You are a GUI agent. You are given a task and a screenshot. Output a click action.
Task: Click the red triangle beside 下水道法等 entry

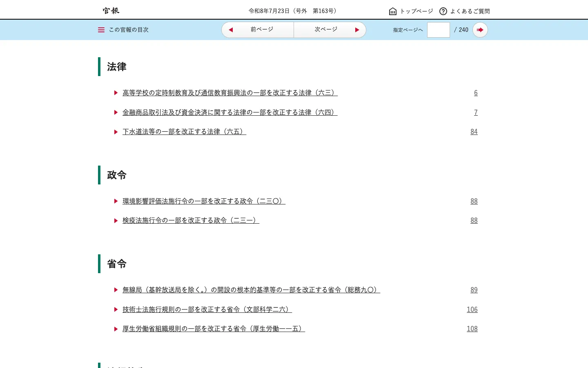click(x=116, y=132)
